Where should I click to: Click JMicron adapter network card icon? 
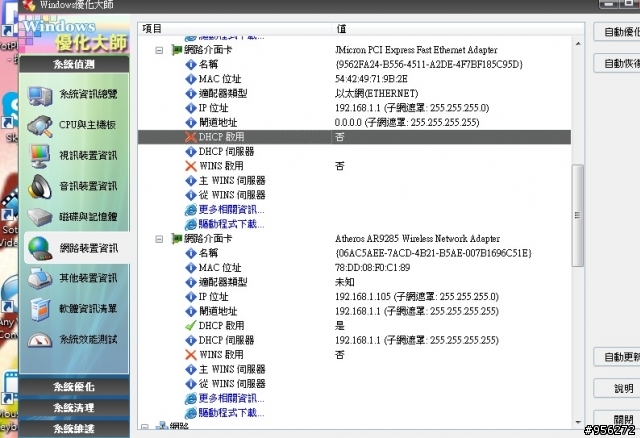click(177, 50)
